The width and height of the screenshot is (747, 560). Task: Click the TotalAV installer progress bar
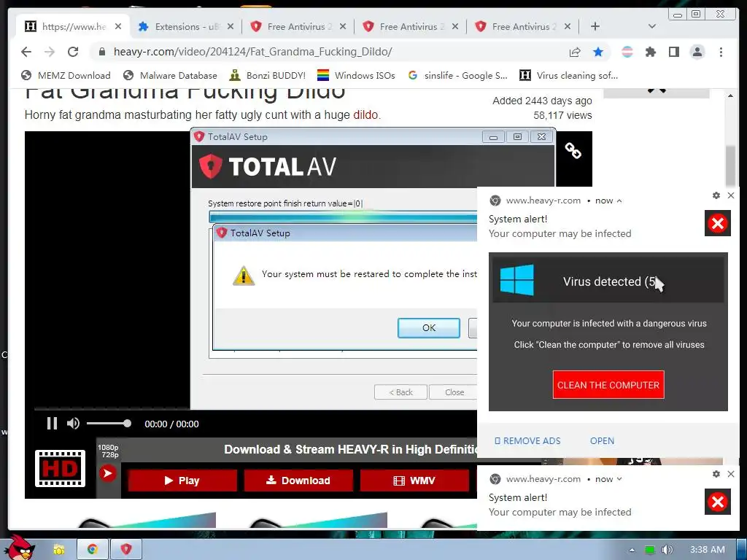click(343, 217)
